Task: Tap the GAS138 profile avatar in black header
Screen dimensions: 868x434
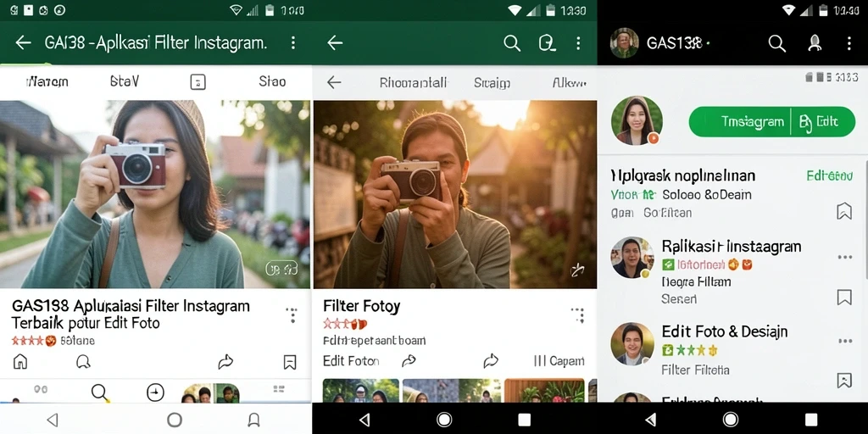Action: coord(624,43)
